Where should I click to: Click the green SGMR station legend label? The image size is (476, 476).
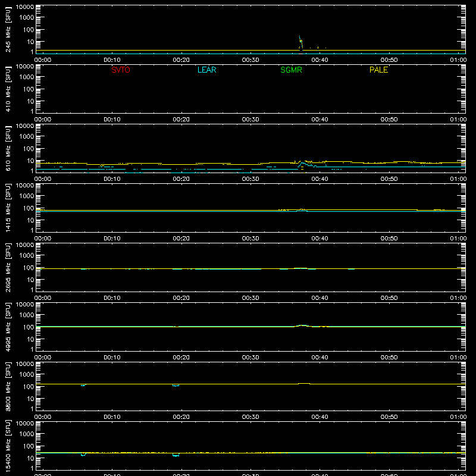click(291, 70)
